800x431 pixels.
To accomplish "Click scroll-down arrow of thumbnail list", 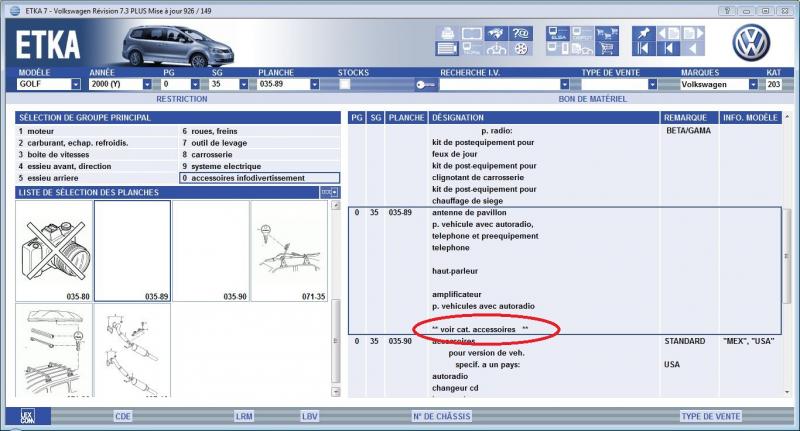I will click(x=335, y=392).
